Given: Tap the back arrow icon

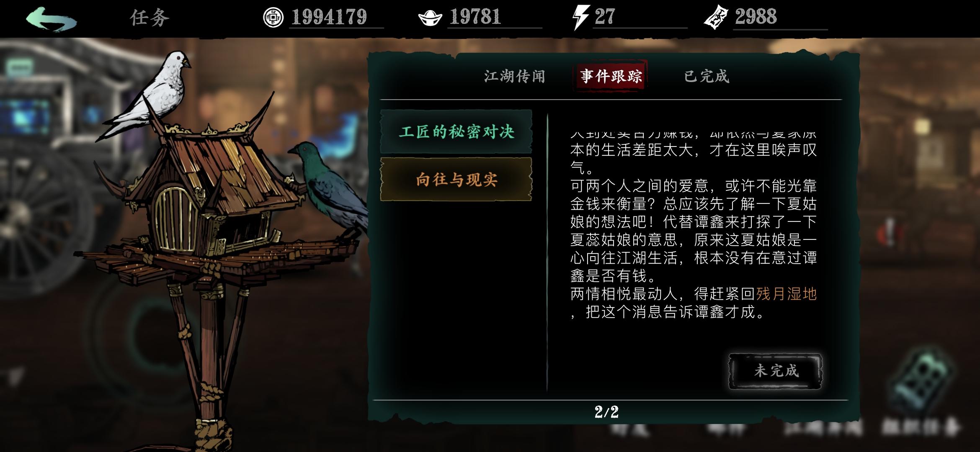Looking at the screenshot, I should pyautogui.click(x=51, y=19).
